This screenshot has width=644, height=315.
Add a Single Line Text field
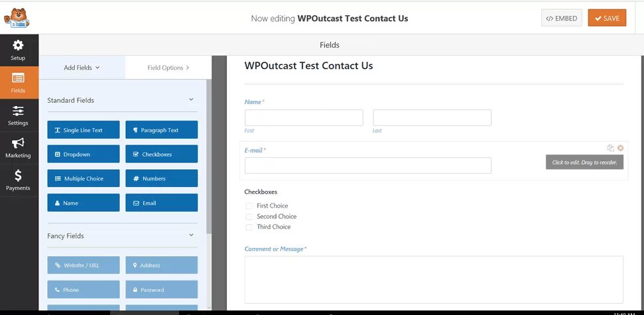pos(84,130)
